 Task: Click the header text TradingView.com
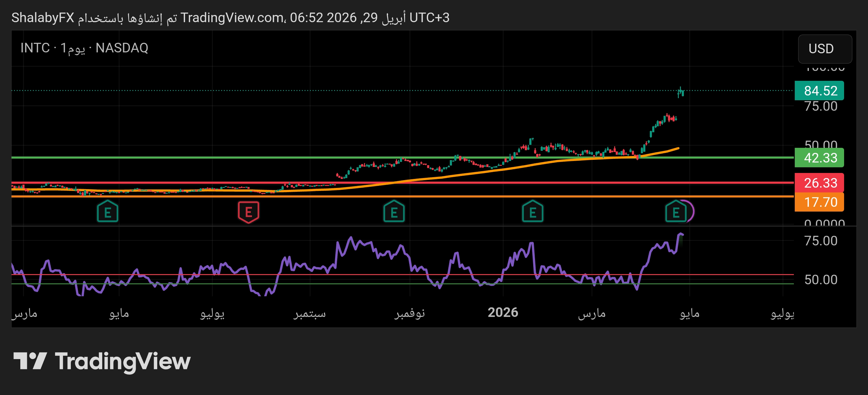[232, 18]
